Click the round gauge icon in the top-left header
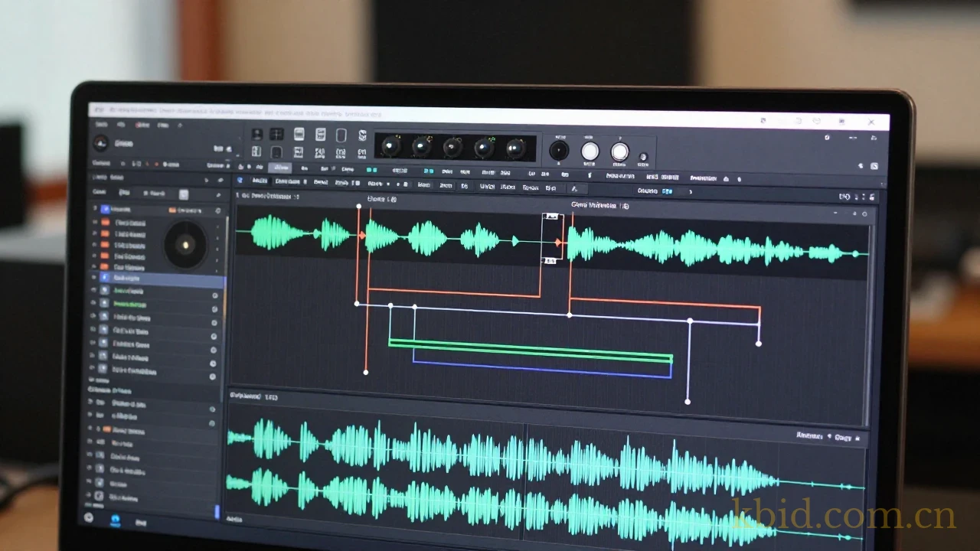 100,143
